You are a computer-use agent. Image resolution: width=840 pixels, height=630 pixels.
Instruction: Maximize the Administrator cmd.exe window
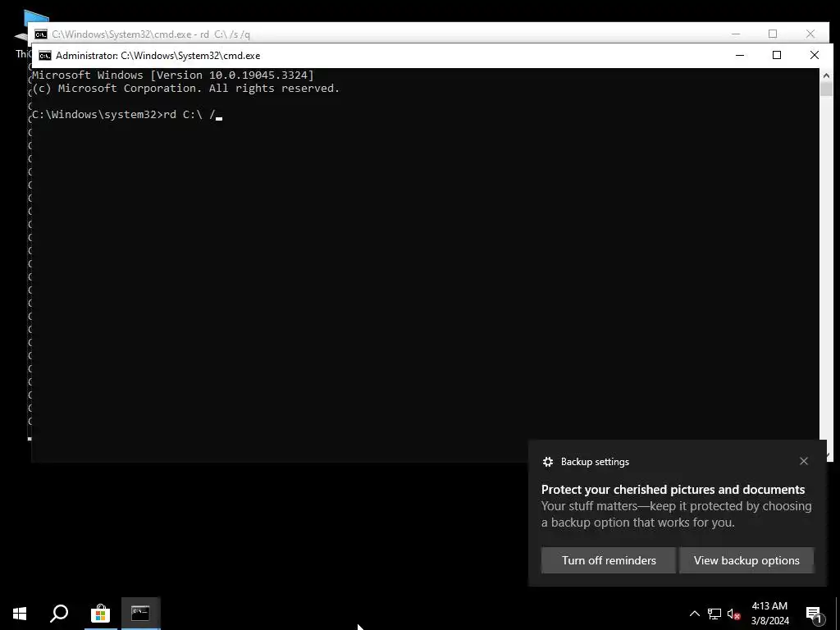[777, 55]
